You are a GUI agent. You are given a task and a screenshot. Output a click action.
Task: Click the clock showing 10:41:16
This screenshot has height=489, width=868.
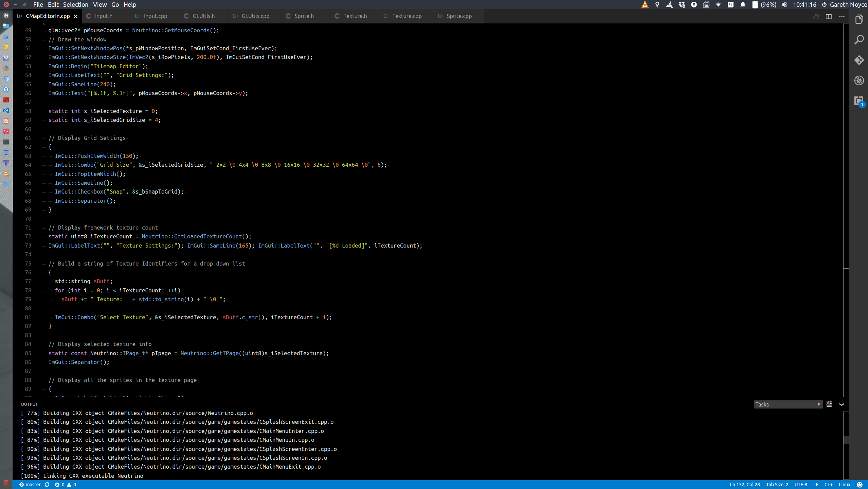pos(804,4)
